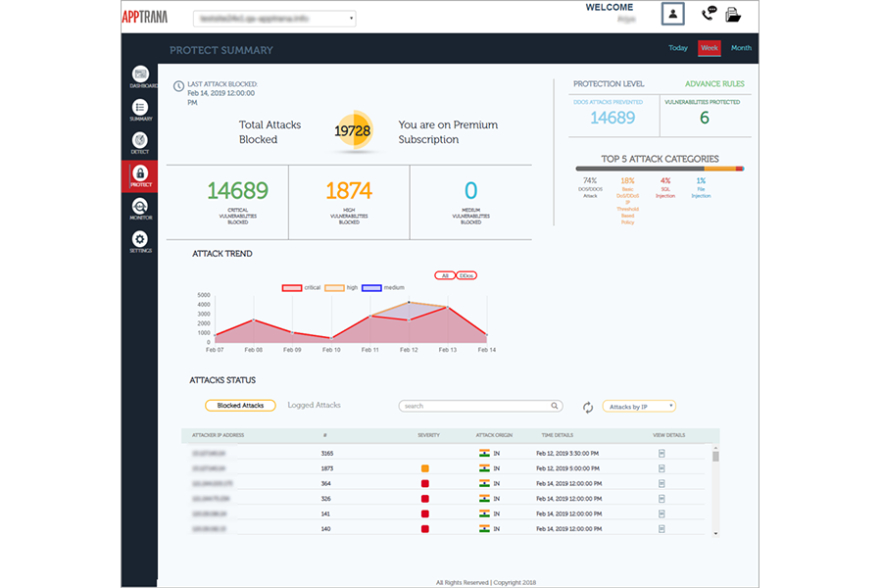This screenshot has width=882, height=588.
Task: Select the Protect lock icon
Action: click(140, 174)
